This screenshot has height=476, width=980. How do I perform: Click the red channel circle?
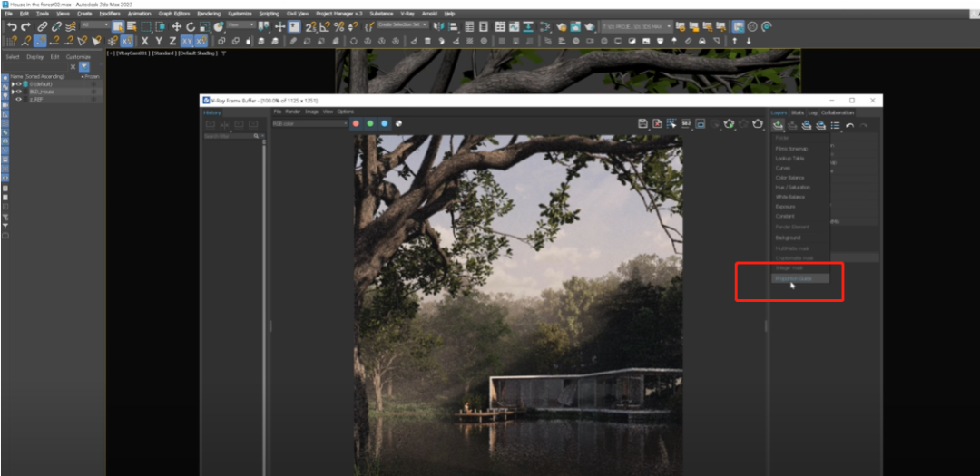pyautogui.click(x=357, y=123)
